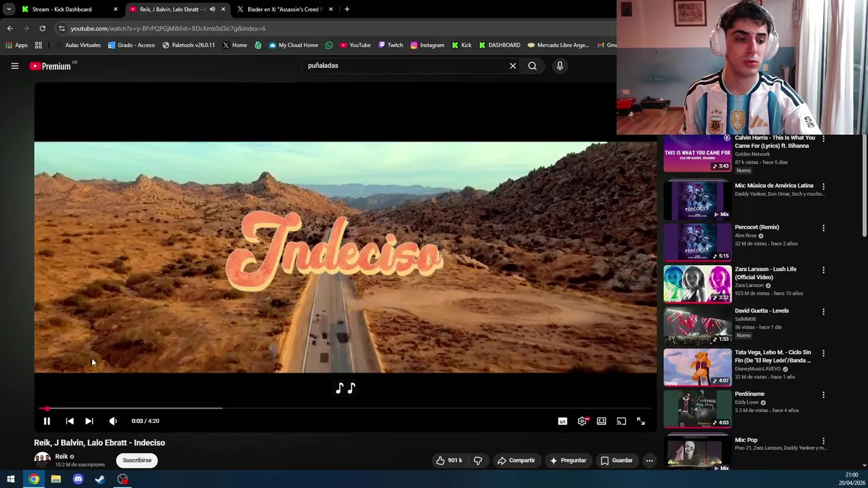Open the YouTube bookmark

355,45
